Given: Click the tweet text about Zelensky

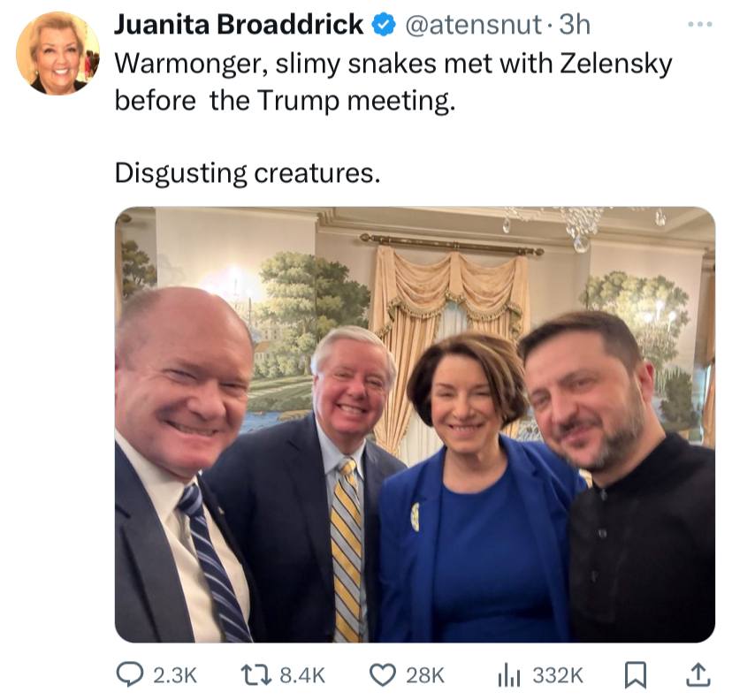Looking at the screenshot, I should tap(393, 81).
